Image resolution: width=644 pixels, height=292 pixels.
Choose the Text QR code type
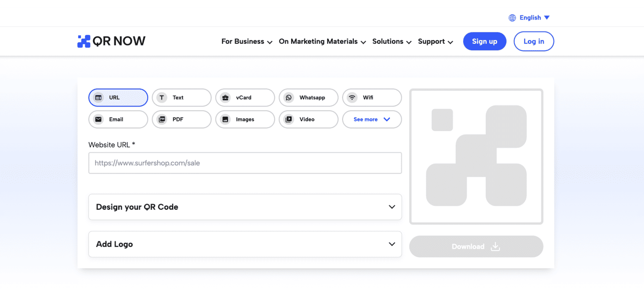182,98
